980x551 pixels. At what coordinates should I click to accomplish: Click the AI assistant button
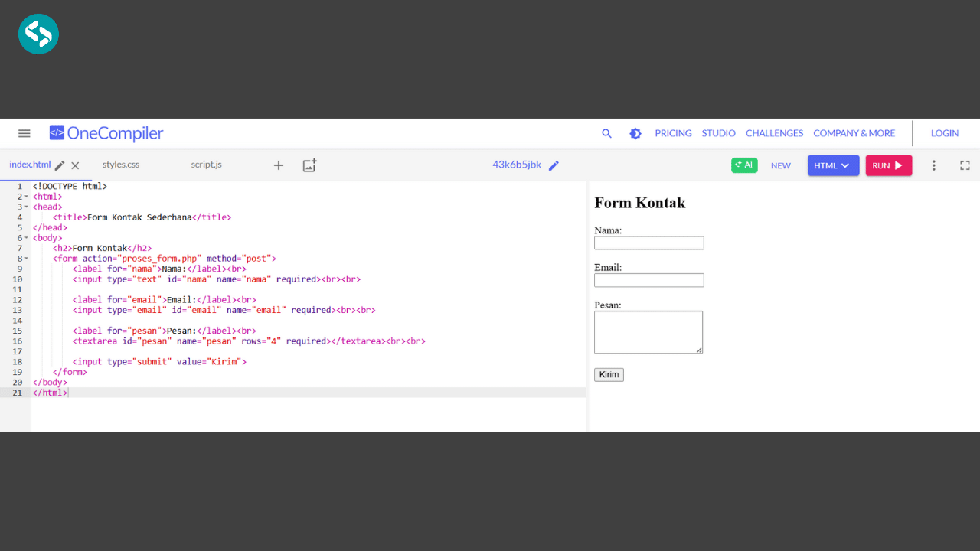[x=744, y=165]
